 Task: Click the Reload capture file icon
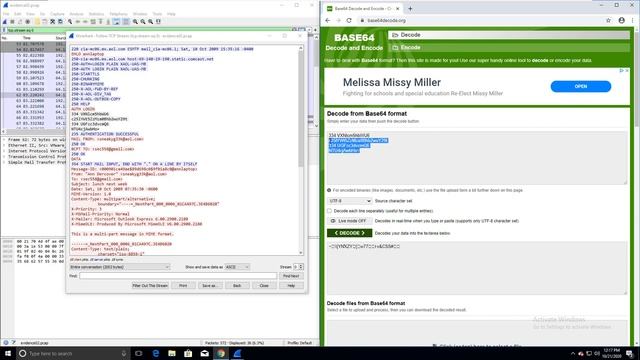(x=60, y=22)
